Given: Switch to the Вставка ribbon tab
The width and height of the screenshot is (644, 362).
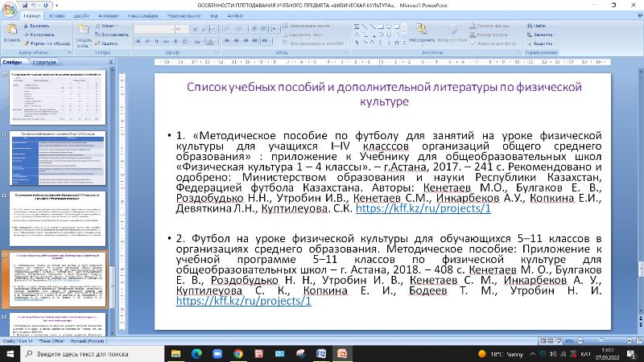Looking at the screenshot, I should [56, 15].
